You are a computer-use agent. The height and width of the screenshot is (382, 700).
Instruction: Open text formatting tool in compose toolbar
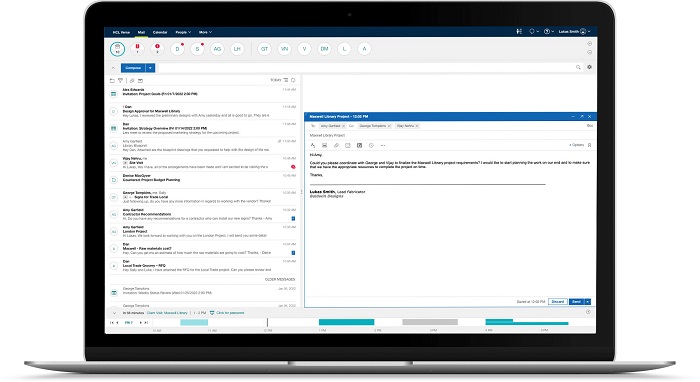(313, 145)
